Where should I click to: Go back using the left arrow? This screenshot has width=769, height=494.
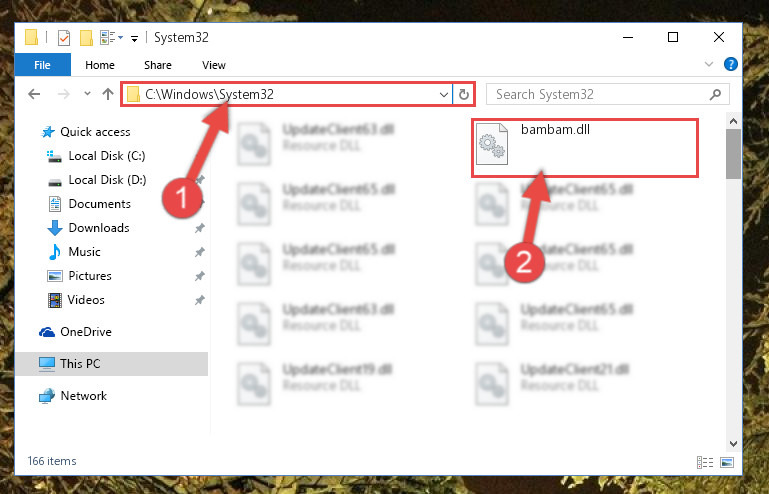(34, 94)
